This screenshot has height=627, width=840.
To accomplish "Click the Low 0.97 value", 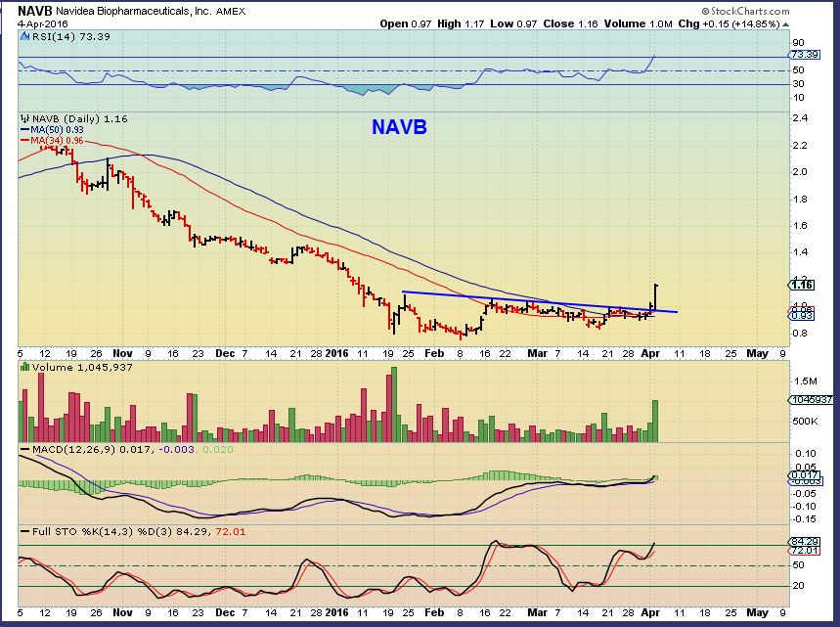I will [513, 23].
